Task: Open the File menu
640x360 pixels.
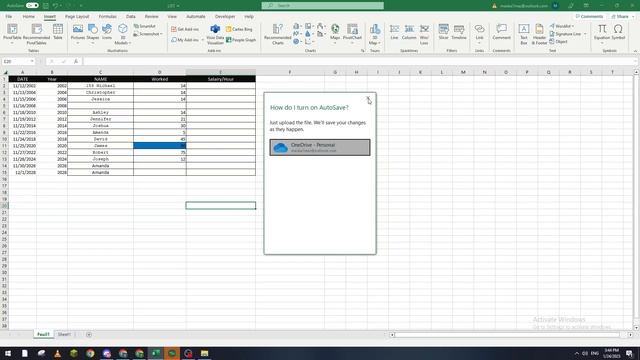Action: pyautogui.click(x=9, y=17)
